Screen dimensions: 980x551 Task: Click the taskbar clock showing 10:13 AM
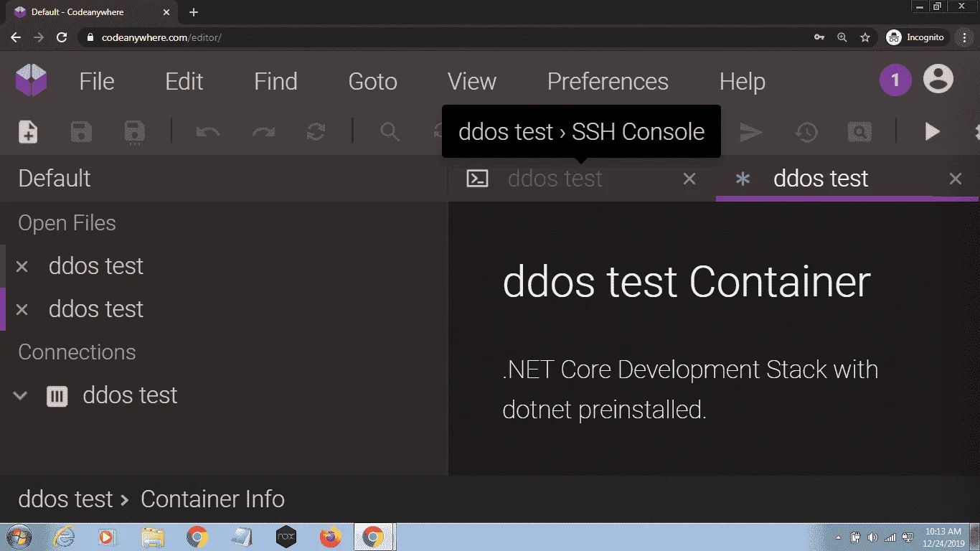point(943,537)
